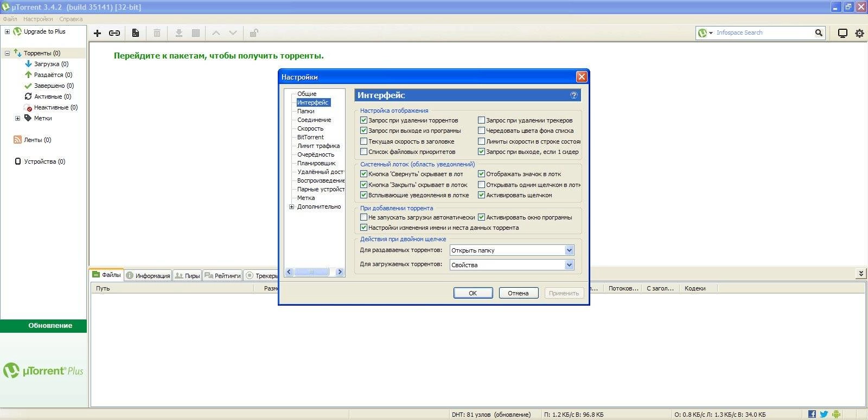Enable Запрос при удалении трекеров checkbox
868x420 pixels.
click(481, 120)
